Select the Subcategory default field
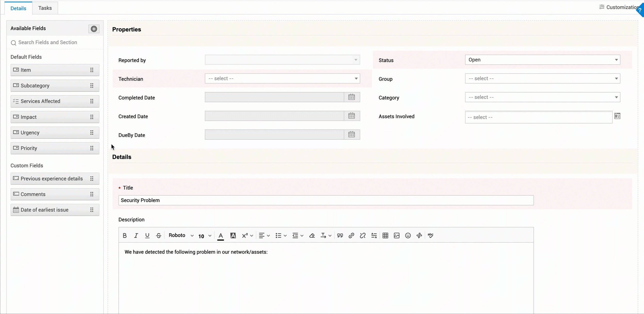The width and height of the screenshot is (644, 314). (x=55, y=86)
